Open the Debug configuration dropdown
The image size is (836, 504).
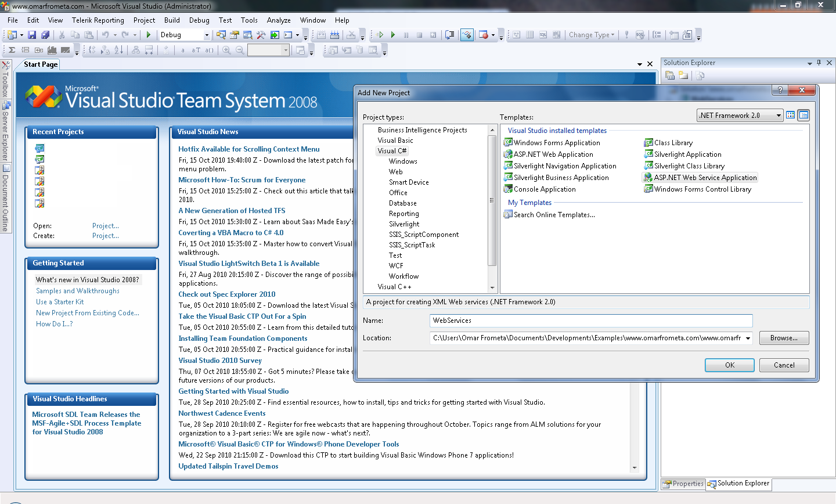point(206,35)
